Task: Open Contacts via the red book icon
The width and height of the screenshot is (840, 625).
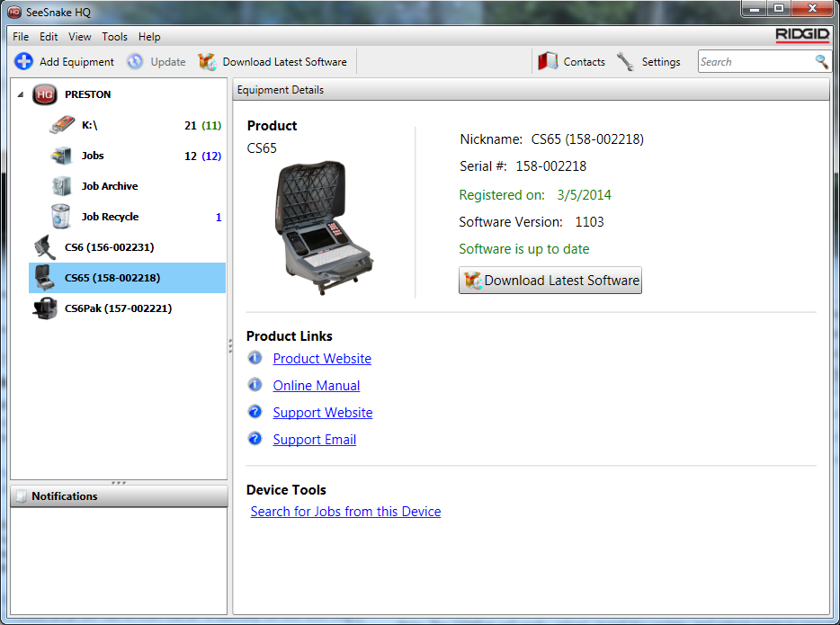Action: point(548,61)
